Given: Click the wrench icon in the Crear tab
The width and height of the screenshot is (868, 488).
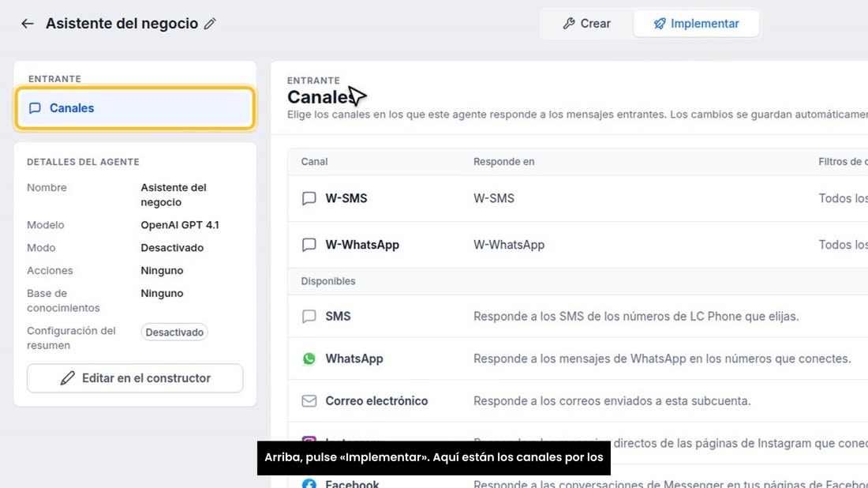Looking at the screenshot, I should point(568,23).
